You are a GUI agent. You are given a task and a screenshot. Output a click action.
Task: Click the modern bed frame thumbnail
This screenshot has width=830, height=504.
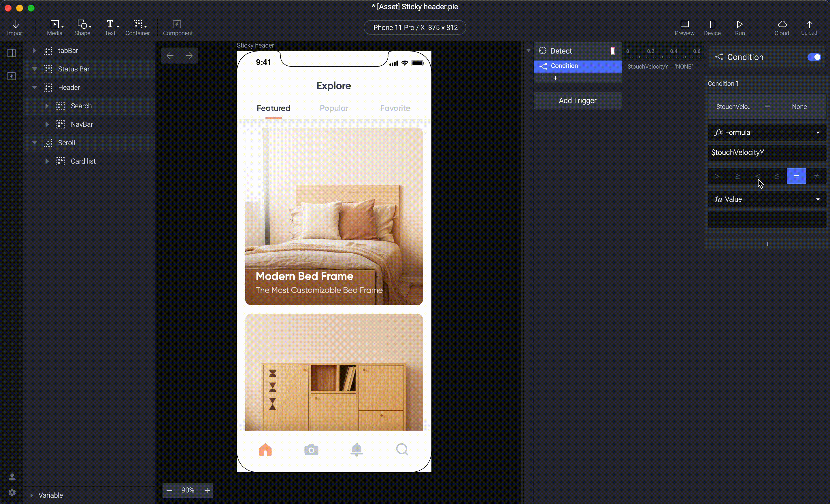tap(334, 216)
